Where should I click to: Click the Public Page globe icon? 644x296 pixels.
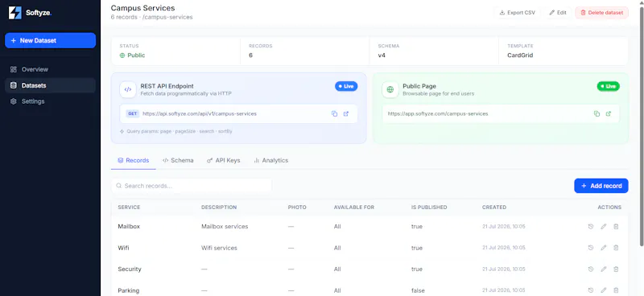coord(390,89)
